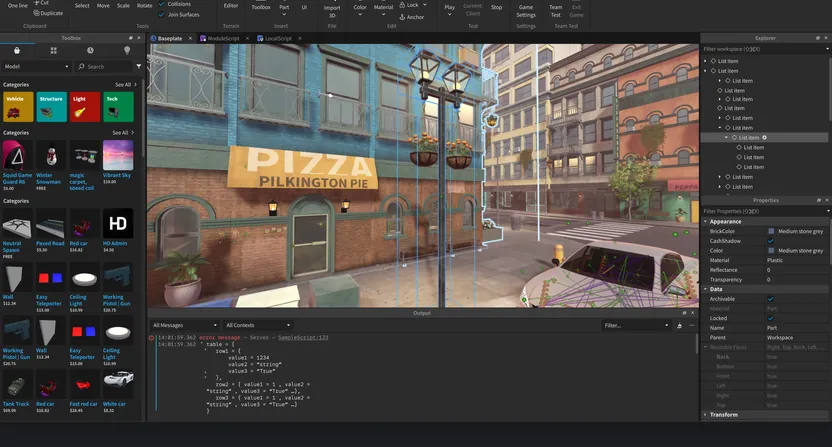
Task: Pick the Neutral Spawn model
Action: (x=18, y=224)
